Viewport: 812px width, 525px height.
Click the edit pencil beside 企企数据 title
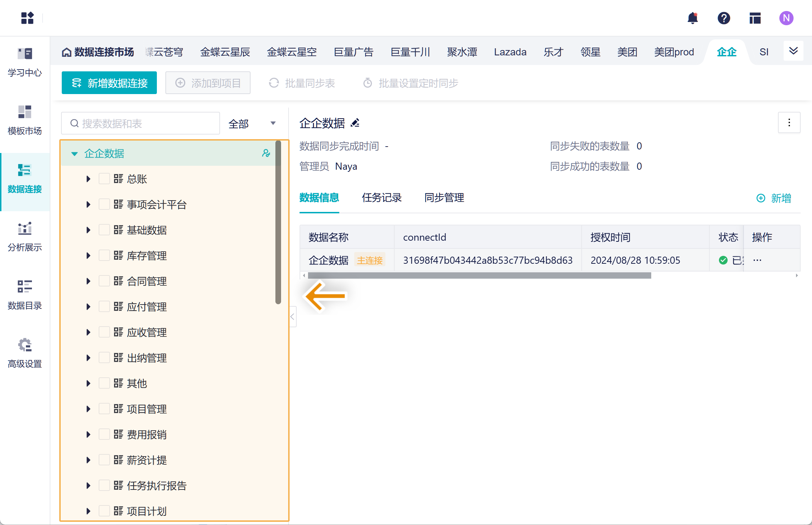point(355,123)
